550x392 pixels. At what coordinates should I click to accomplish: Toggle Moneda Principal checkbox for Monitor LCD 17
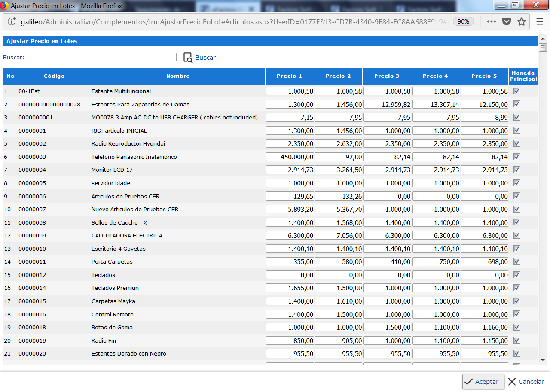[517, 170]
